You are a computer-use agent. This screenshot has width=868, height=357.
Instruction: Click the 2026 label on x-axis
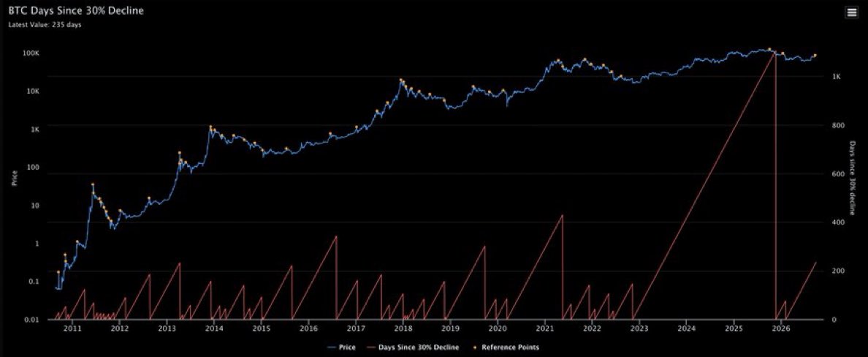[x=780, y=328]
